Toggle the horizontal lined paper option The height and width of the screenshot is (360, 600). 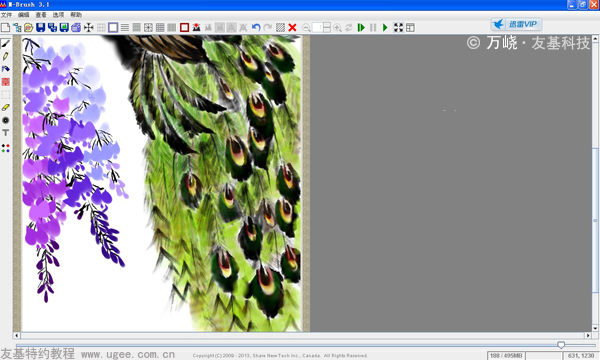click(x=125, y=28)
